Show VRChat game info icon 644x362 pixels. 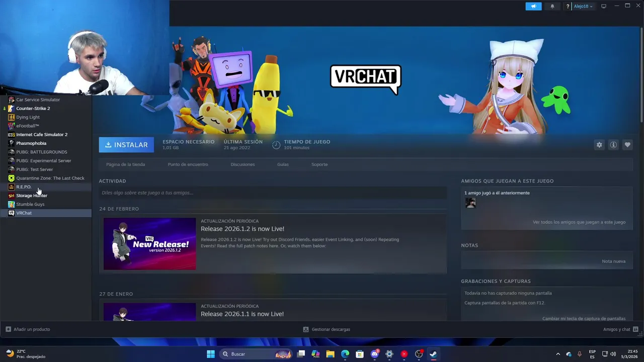tap(613, 145)
